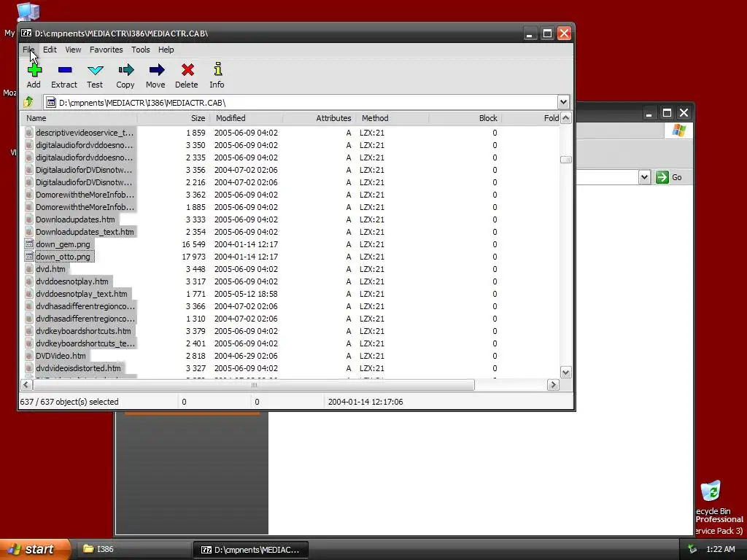Click the horizontal scrollbar right arrow
This screenshot has height=560, width=747.
tap(553, 384)
